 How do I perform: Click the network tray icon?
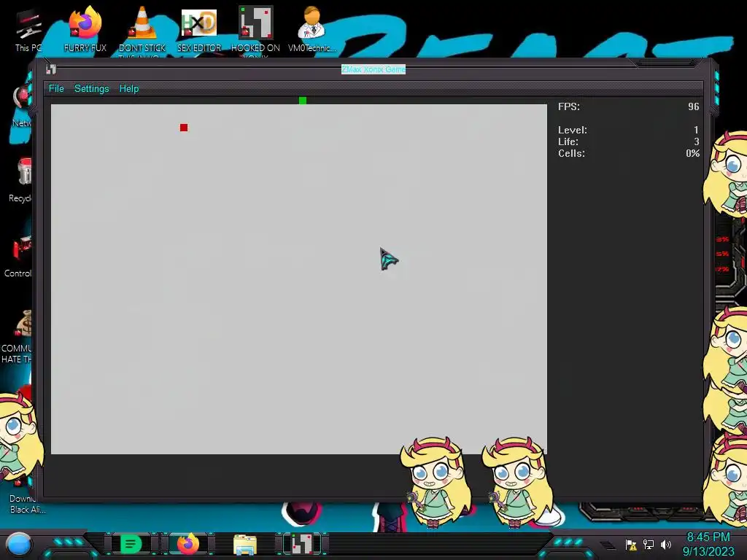[649, 544]
